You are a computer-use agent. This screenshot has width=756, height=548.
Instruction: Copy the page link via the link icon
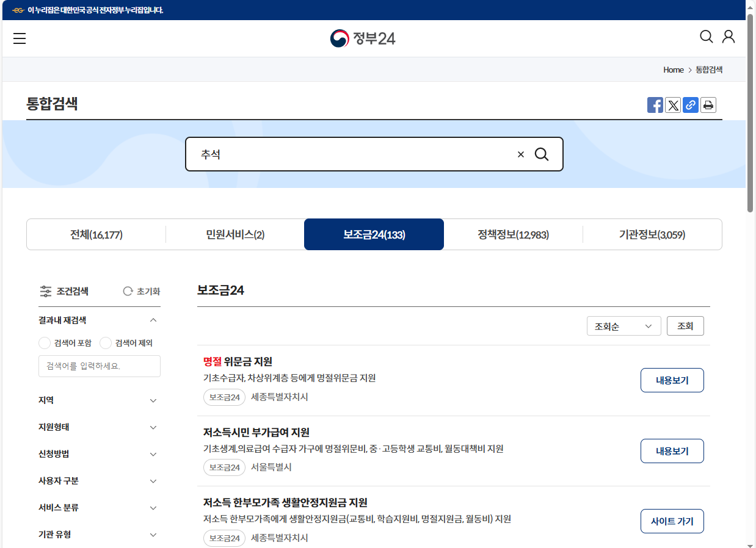(690, 104)
